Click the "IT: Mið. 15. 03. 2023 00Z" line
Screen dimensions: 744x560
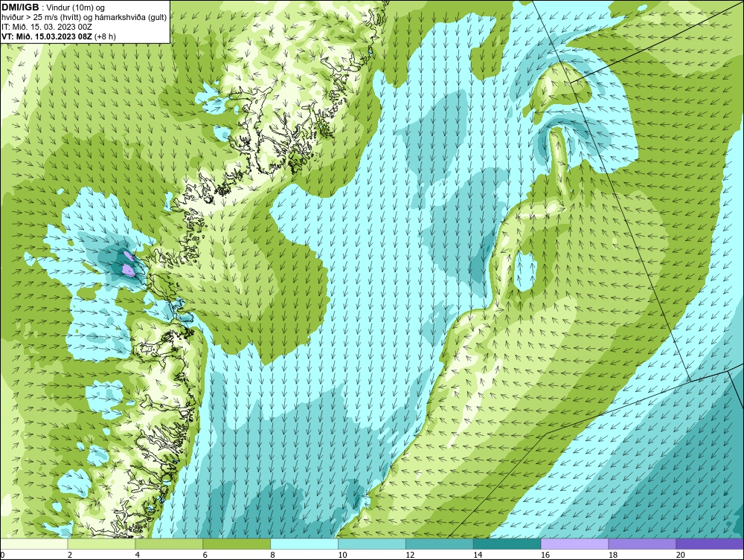(x=47, y=27)
